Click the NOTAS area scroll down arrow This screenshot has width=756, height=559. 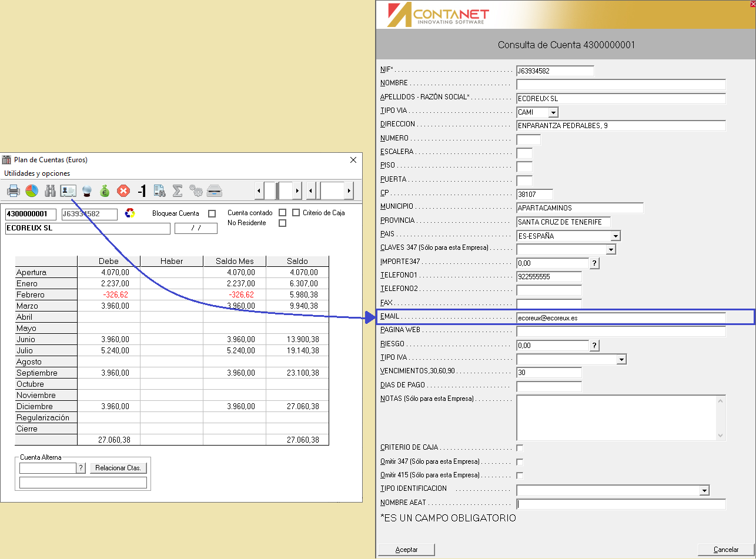[x=721, y=436]
